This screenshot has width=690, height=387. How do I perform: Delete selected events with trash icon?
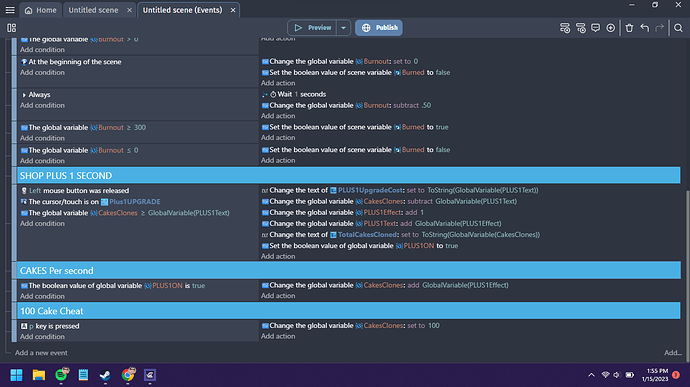click(629, 28)
